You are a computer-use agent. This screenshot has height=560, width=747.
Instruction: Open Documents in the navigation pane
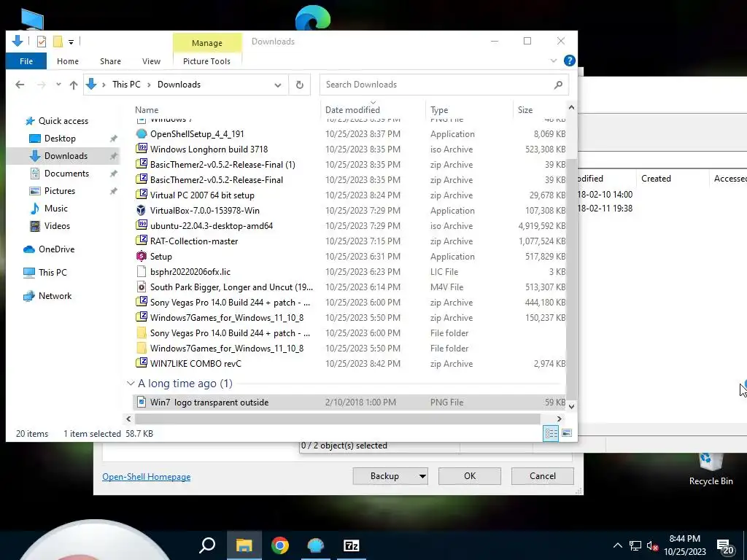tap(66, 174)
